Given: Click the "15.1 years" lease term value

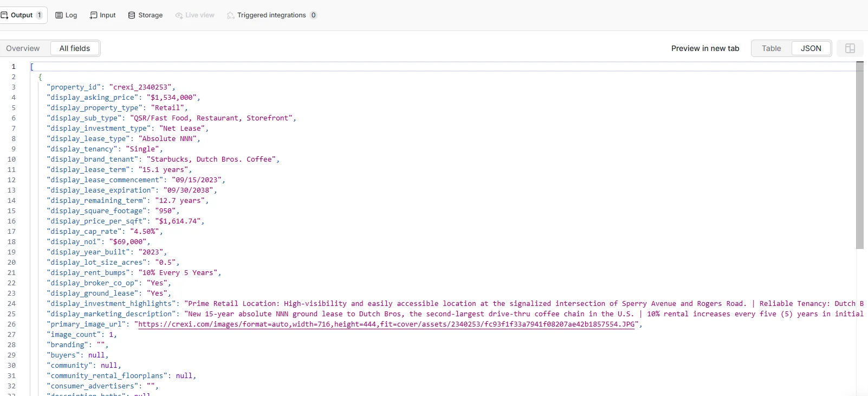Looking at the screenshot, I should click(x=163, y=170).
